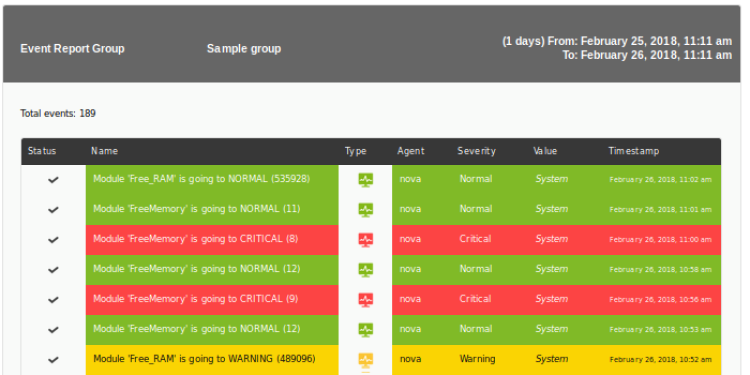Click the status checkmark for the FreeMemory CRITICAL (8) row
Image resolution: width=750 pixels, height=375 pixels.
[53, 240]
